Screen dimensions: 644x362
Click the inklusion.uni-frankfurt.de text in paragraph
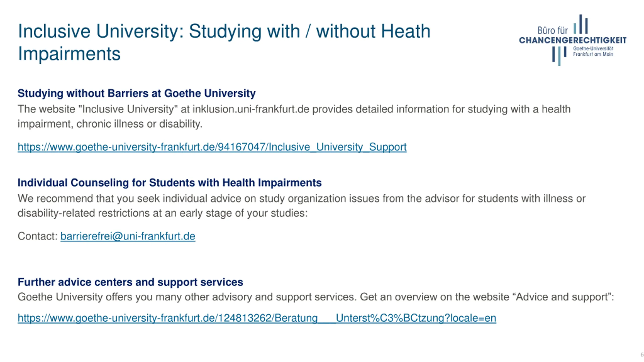point(251,109)
